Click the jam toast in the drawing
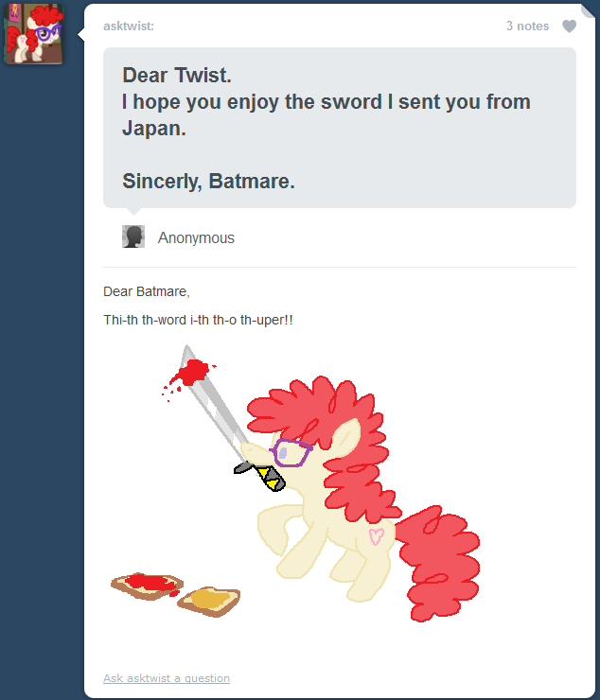The height and width of the screenshot is (700, 600). pos(147,586)
